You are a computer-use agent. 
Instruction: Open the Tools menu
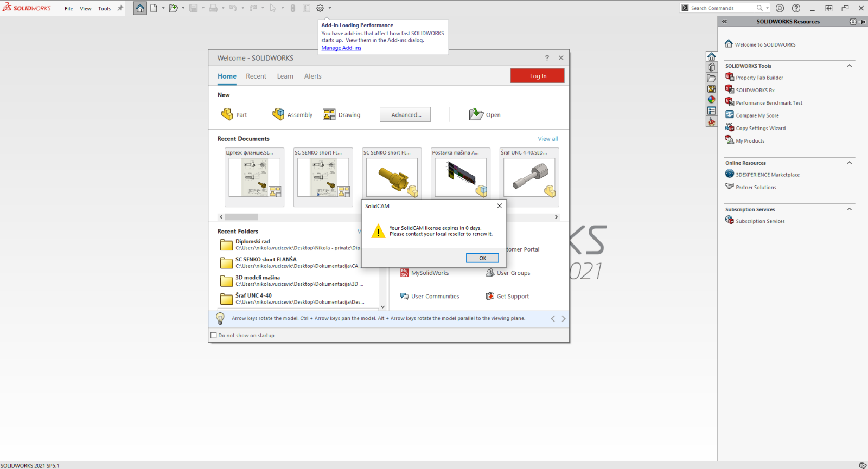104,9
